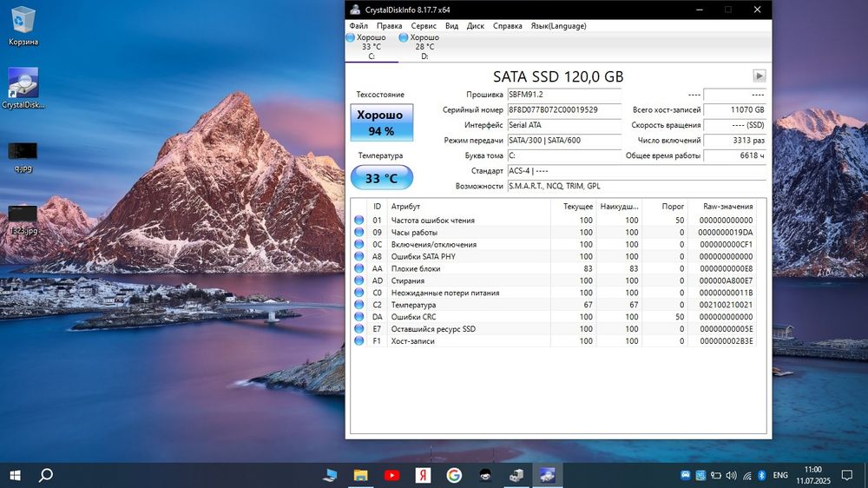This screenshot has height=488, width=868.
Task: Click status orb for Стирания row
Action: click(x=358, y=280)
